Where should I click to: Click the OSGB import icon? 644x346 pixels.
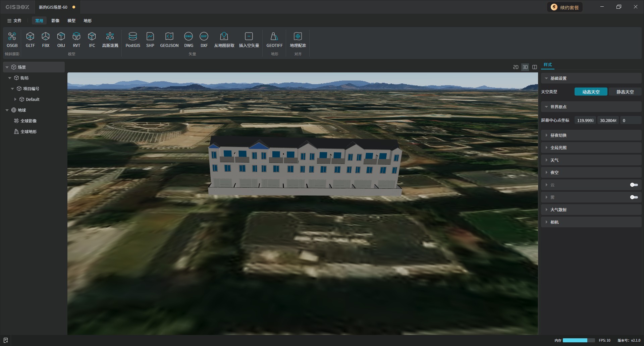coord(12,37)
